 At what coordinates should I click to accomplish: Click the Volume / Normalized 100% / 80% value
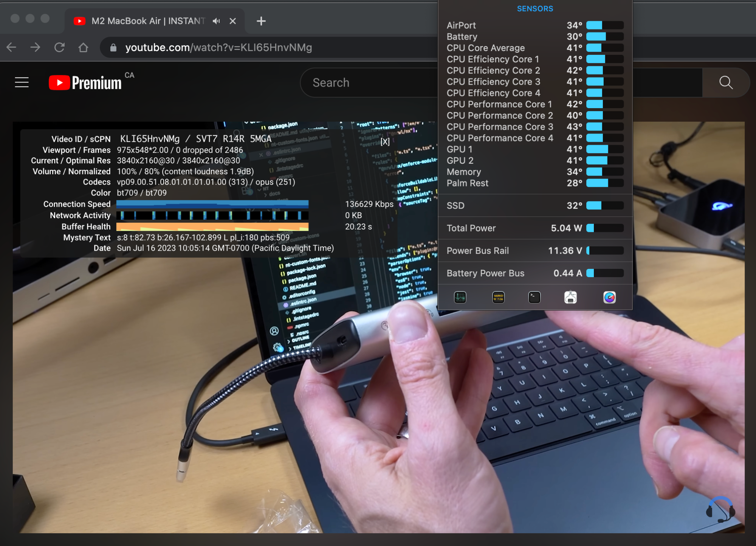point(185,172)
